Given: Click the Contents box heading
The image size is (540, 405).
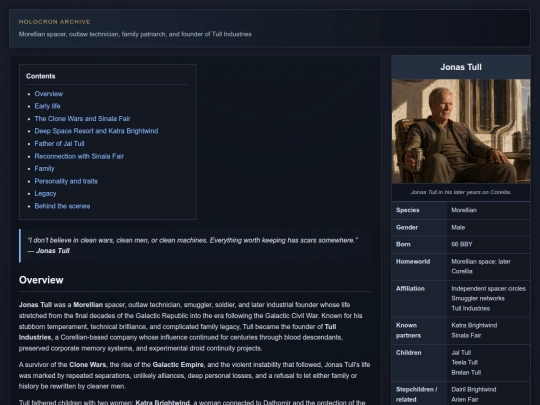Looking at the screenshot, I should (41, 76).
